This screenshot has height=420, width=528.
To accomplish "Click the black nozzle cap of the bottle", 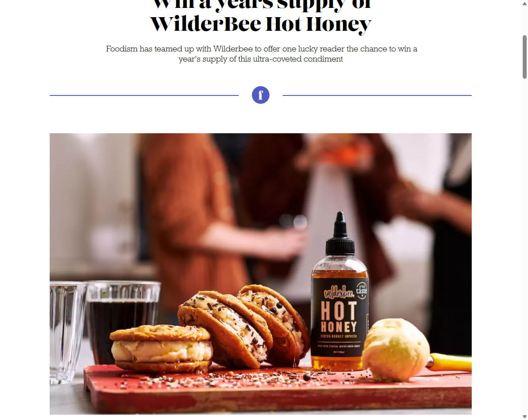I will pos(340,233).
